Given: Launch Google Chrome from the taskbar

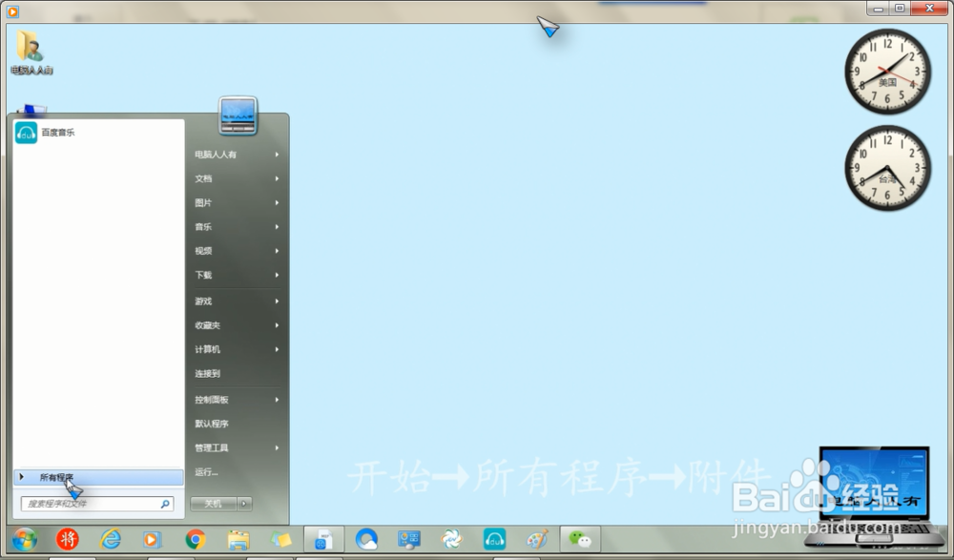Looking at the screenshot, I should coord(196,539).
